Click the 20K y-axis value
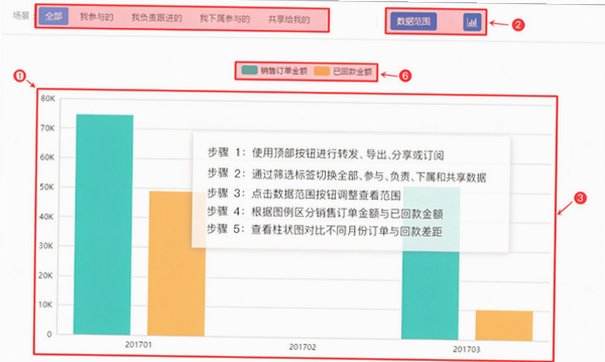Viewport: 605px width, 362px height. tap(46, 276)
